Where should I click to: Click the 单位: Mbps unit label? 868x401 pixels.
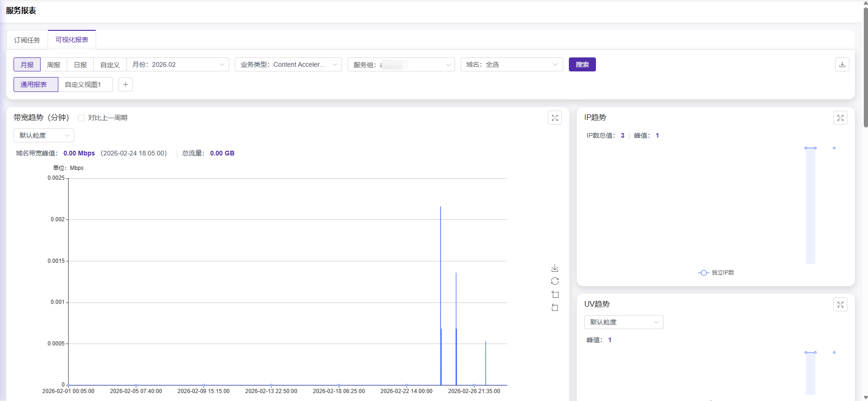pos(68,168)
